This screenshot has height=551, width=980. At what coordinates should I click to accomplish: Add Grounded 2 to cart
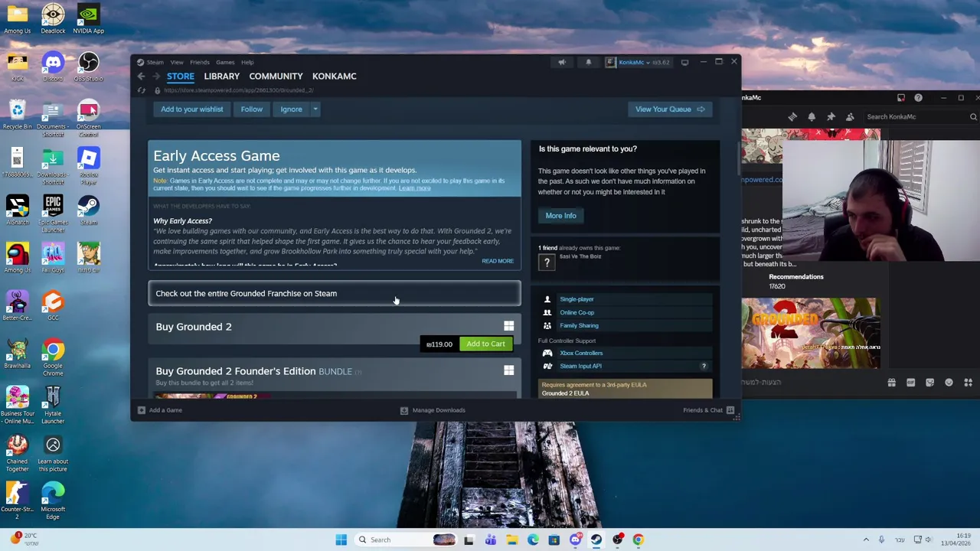[485, 344]
